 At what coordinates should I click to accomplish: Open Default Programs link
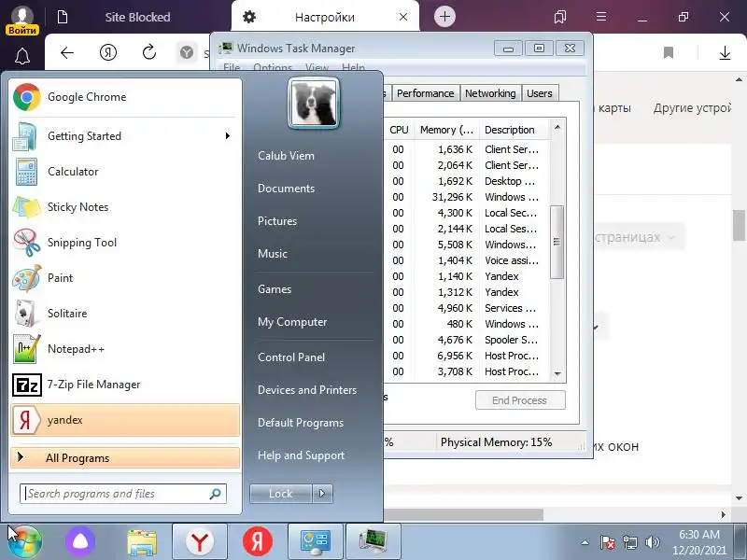(x=300, y=423)
